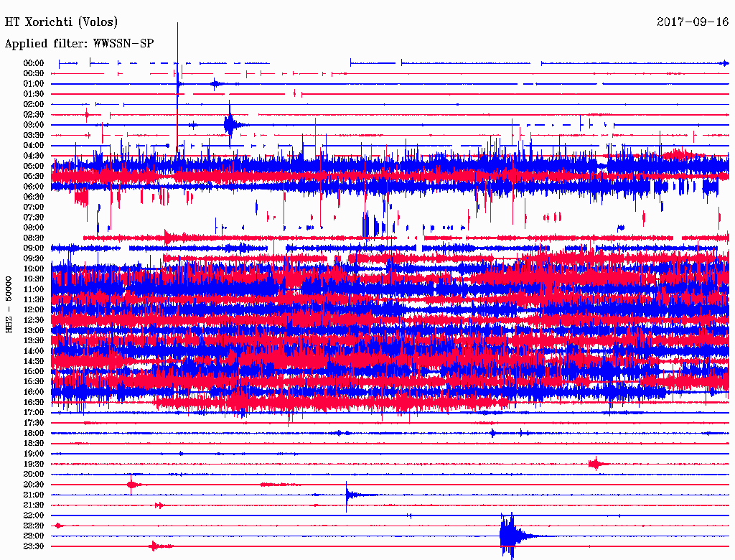The height and width of the screenshot is (560, 735).
Task: Select the 07:30 time label
Action: (34, 217)
